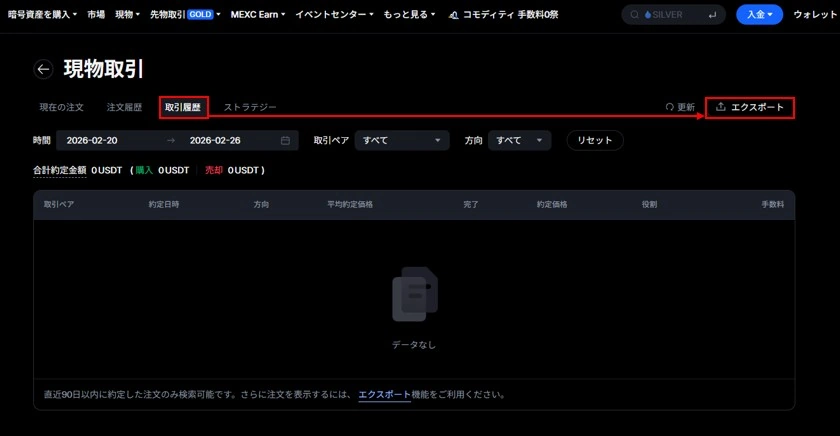Open the ウォレット menu

[x=815, y=14]
